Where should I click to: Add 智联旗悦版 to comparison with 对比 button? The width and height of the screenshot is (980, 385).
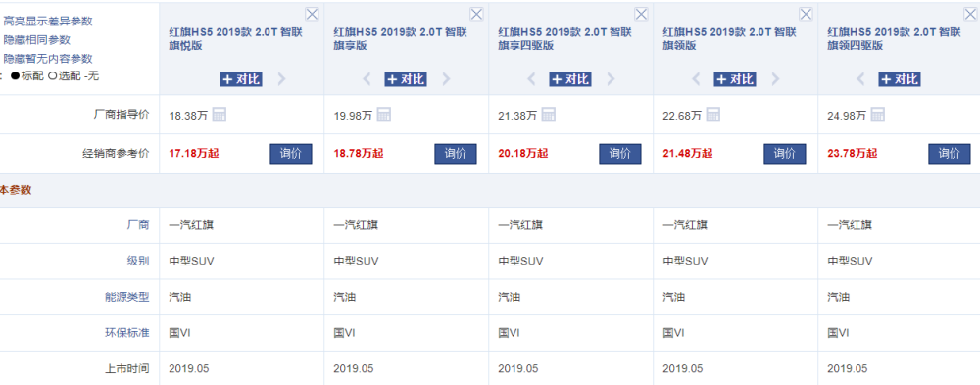click(x=241, y=78)
